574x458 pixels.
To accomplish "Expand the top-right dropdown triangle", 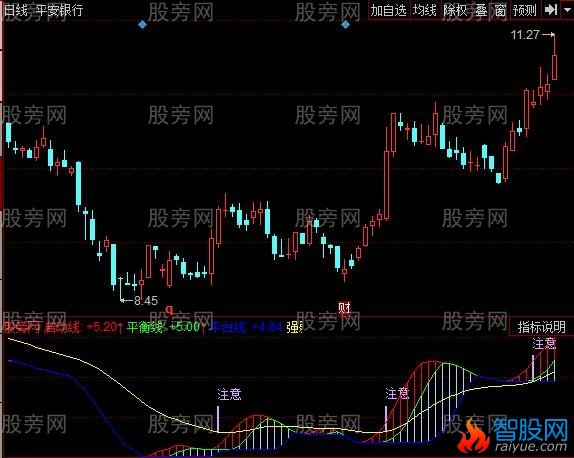I will pos(567,11).
